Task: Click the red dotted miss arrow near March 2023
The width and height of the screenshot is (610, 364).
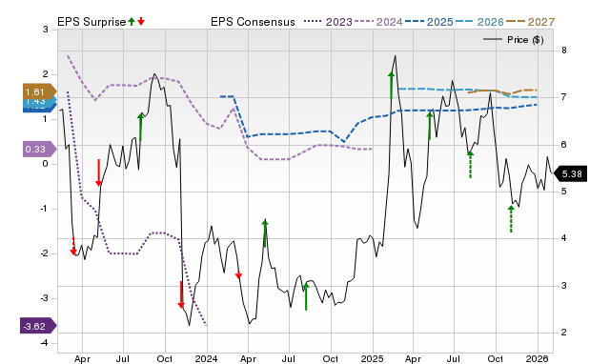Action: 73,247
